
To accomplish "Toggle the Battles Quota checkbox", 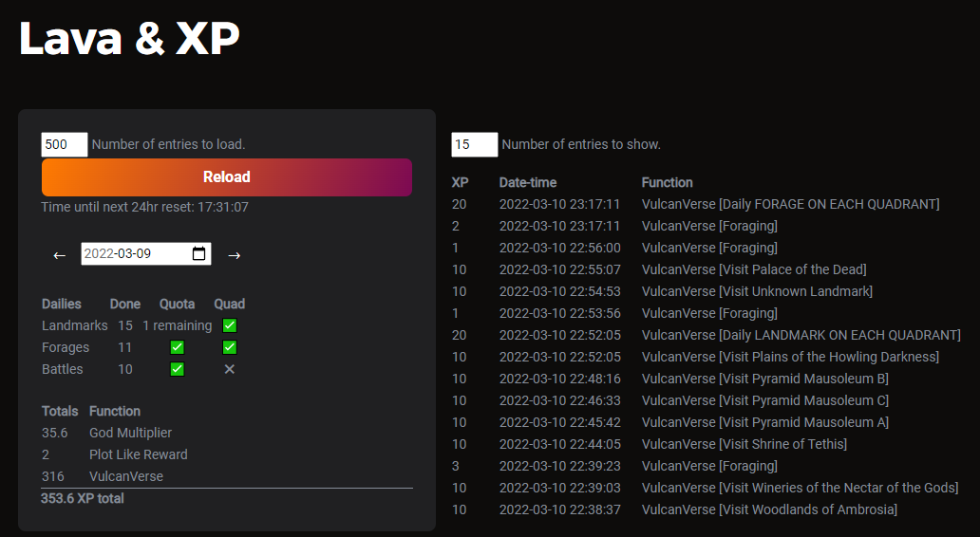I will (x=177, y=369).
